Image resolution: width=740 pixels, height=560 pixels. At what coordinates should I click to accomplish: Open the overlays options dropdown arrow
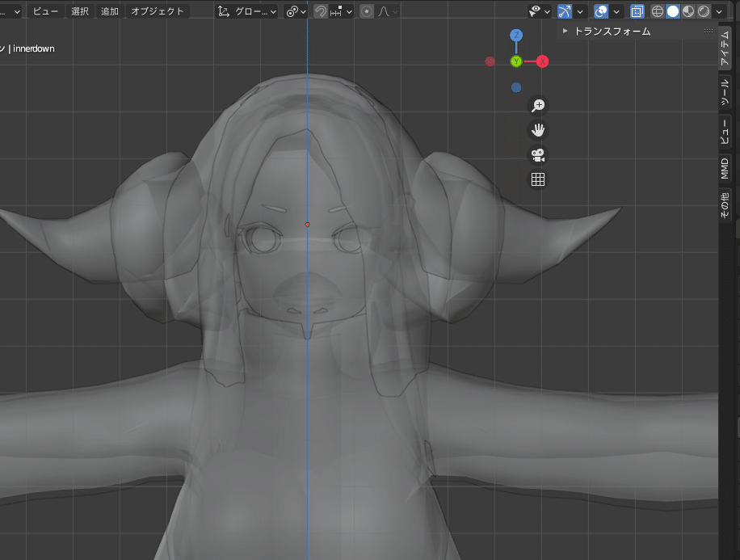tap(616, 11)
